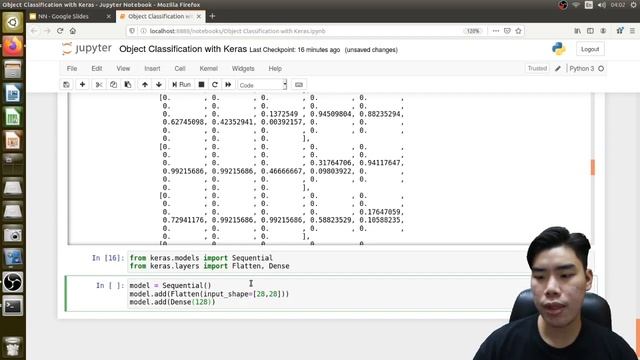Viewport: 640px width, 360px height.
Task: Open the Cell menu
Action: click(180, 69)
